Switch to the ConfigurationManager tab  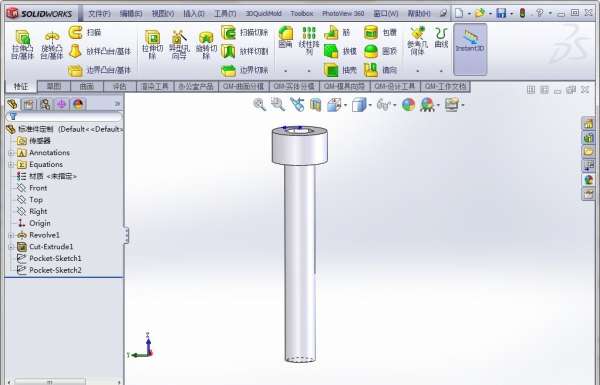(45, 104)
